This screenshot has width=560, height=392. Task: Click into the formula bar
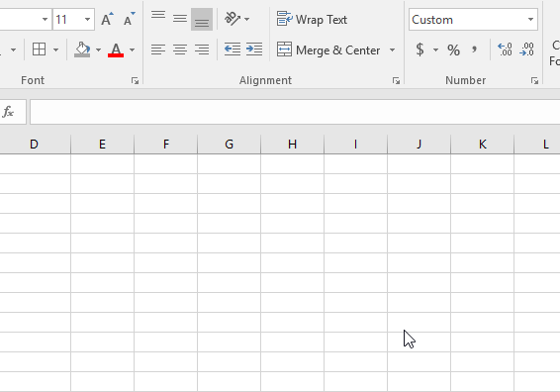295,112
